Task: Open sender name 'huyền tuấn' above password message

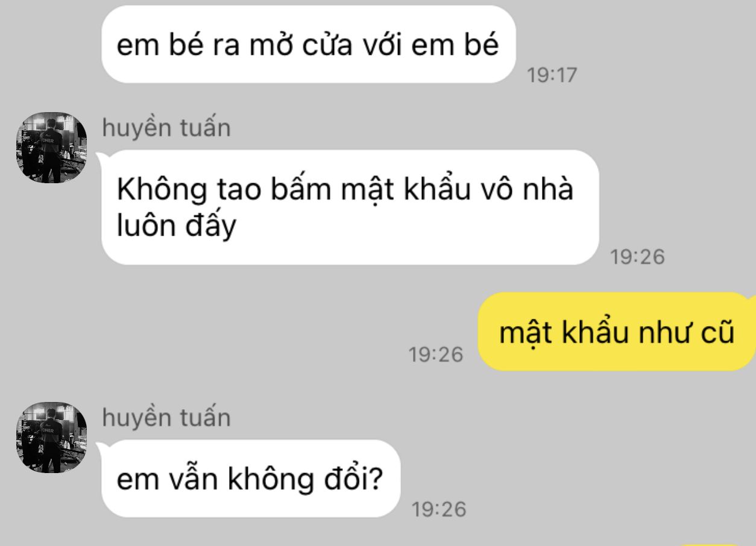Action: 166,128
